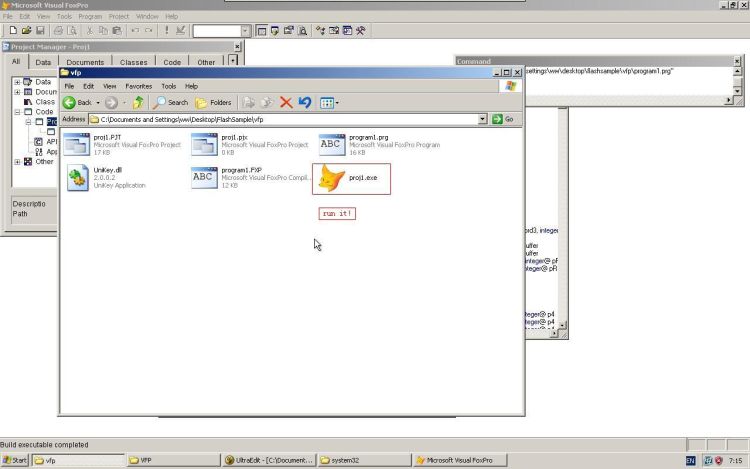This screenshot has height=469, width=750.
Task: Select UniKey.dll file
Action: (107, 177)
